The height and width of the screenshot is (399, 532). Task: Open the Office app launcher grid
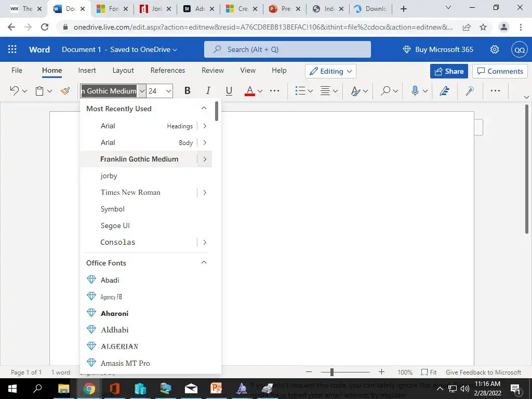tap(12, 49)
